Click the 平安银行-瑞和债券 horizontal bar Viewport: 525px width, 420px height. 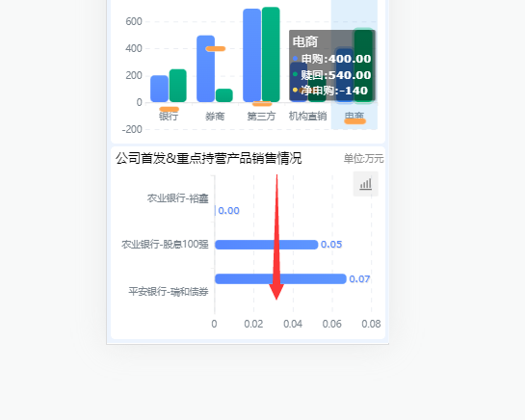(280, 278)
